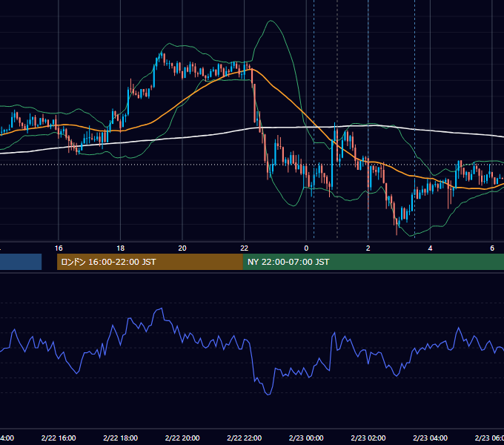Click hour label 20 on the price chart axis

click(x=182, y=248)
